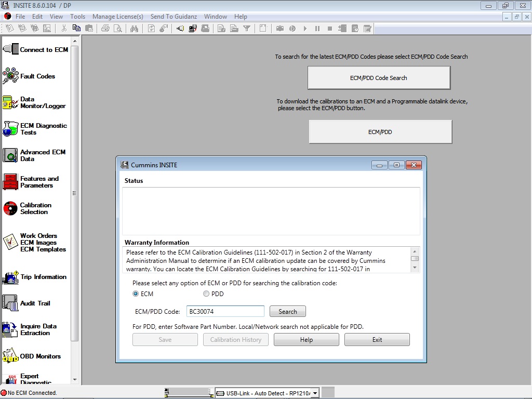Screen dimensions: 532x399
Task: Exit the Cummins INSITE dialog
Action: click(x=377, y=339)
